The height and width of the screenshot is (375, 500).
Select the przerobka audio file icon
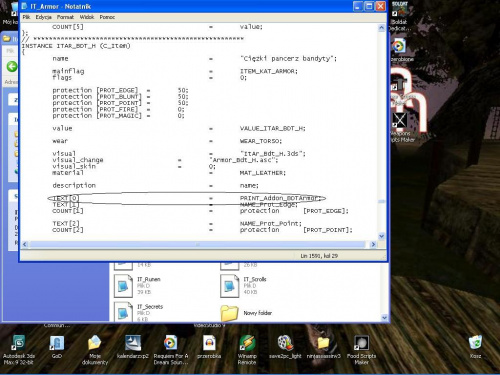[209, 347]
